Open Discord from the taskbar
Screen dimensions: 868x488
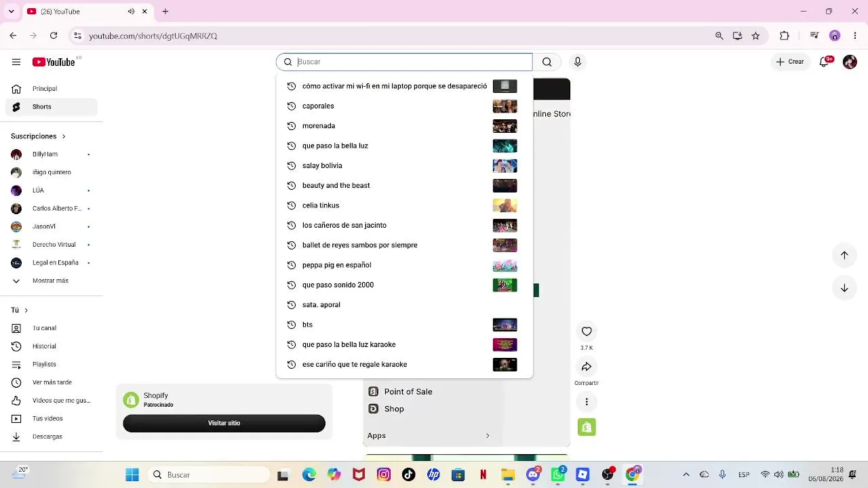(x=533, y=474)
